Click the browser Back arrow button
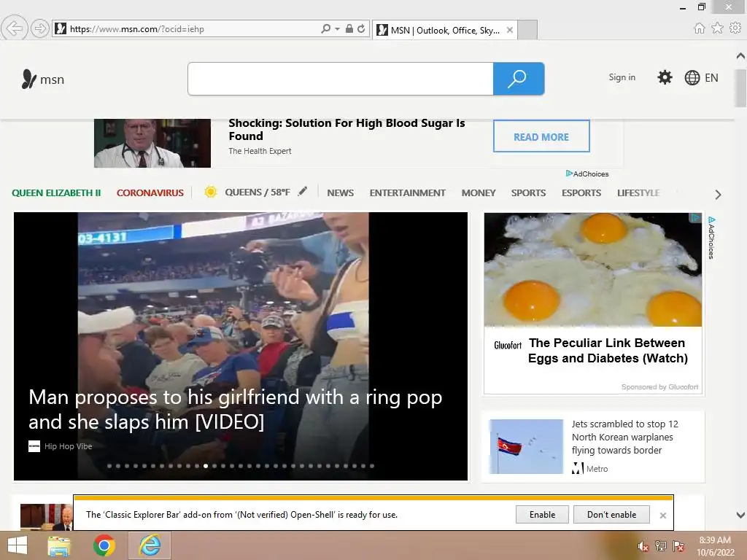 15,28
